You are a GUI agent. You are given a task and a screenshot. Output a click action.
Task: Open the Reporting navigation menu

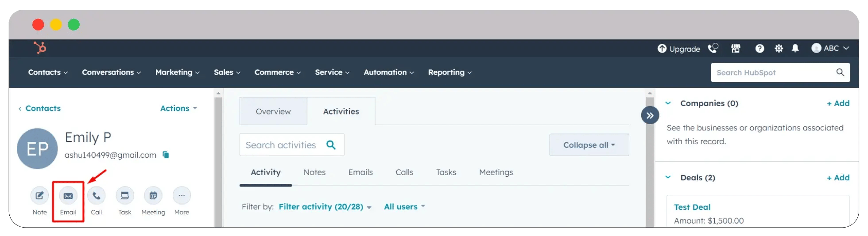[449, 72]
